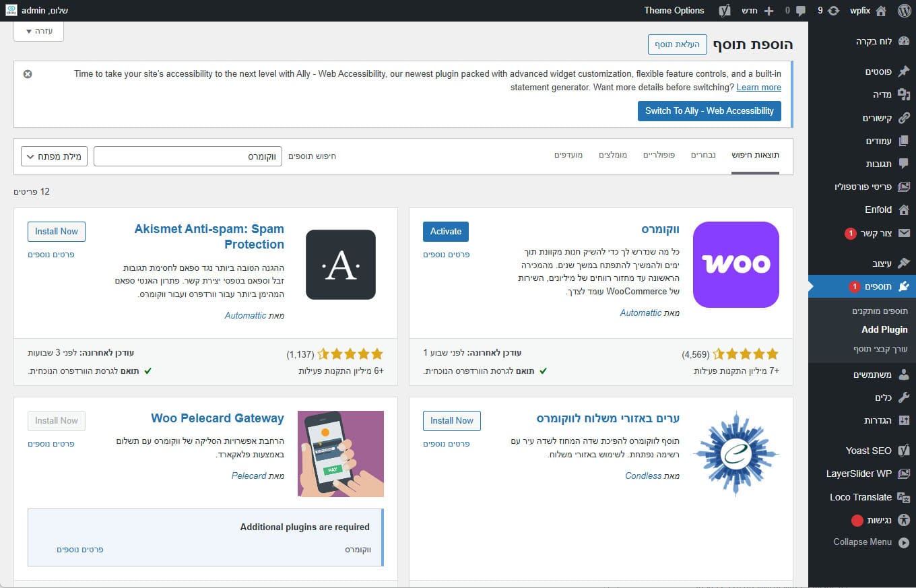916x588 pixels.
Task: Click the Collapse Menu arrow icon
Action: tap(904, 542)
